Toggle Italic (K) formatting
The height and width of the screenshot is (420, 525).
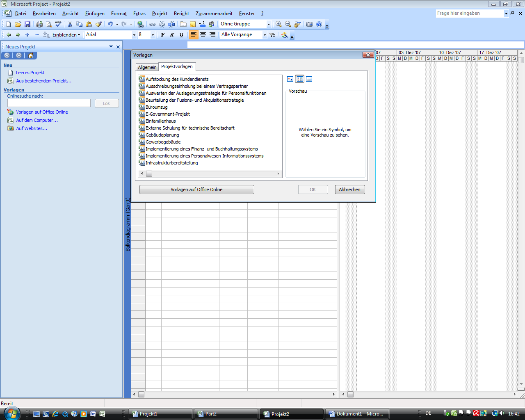coord(172,35)
